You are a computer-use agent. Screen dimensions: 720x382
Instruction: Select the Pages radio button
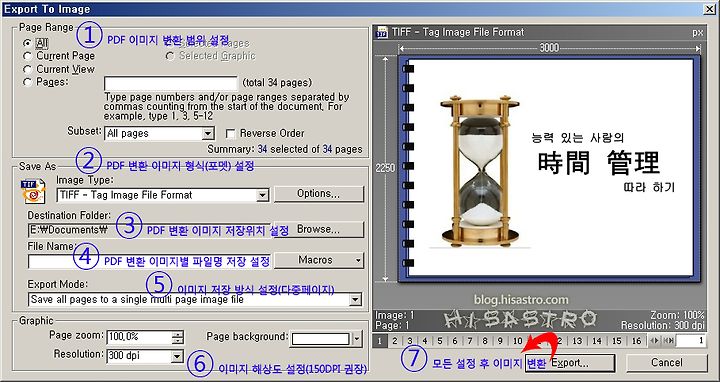click(28, 82)
